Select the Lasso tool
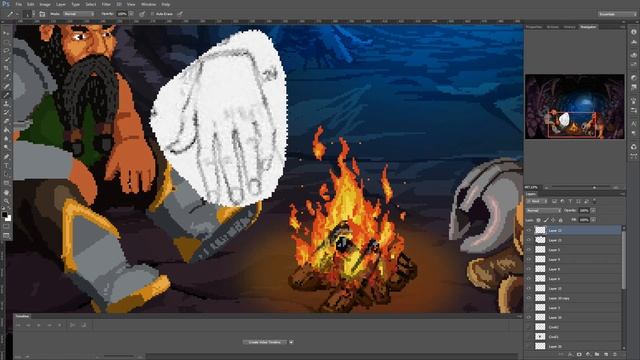640x360 pixels. point(6,51)
